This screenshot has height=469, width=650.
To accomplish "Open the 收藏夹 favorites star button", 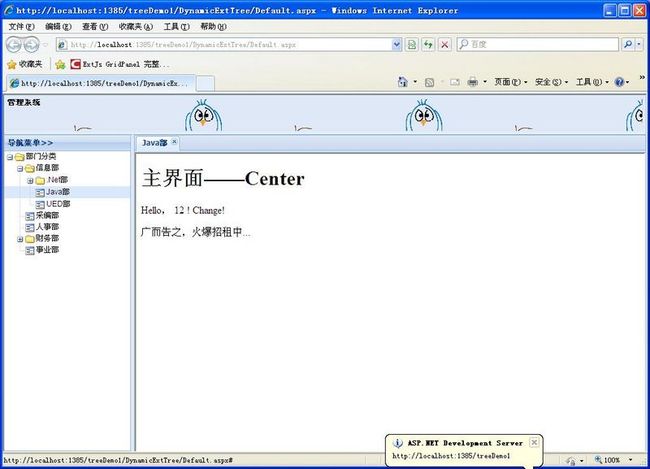I will [x=25, y=64].
